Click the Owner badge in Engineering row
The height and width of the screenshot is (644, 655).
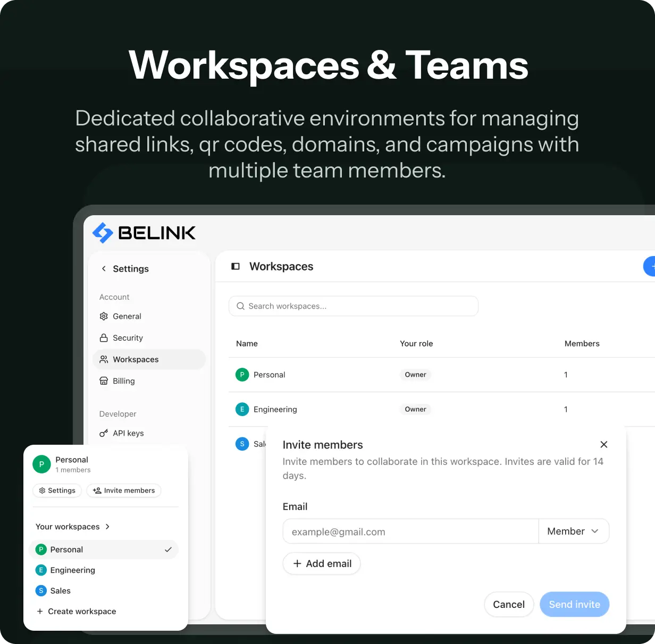415,409
